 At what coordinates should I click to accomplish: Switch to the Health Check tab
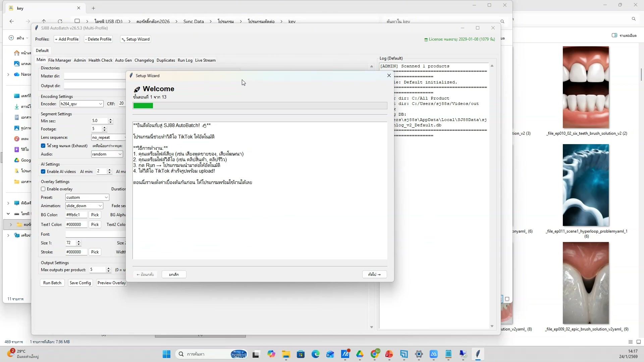[x=100, y=60]
